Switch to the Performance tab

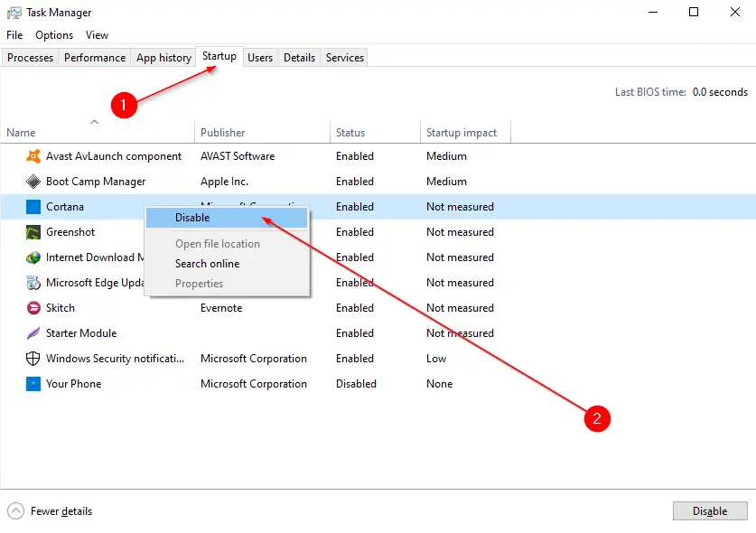point(95,58)
